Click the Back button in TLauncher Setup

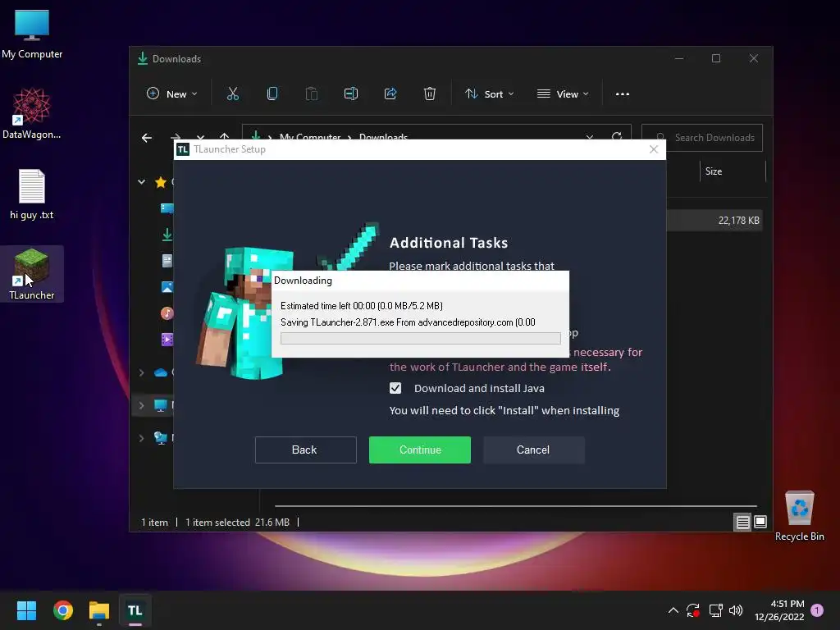tap(305, 450)
